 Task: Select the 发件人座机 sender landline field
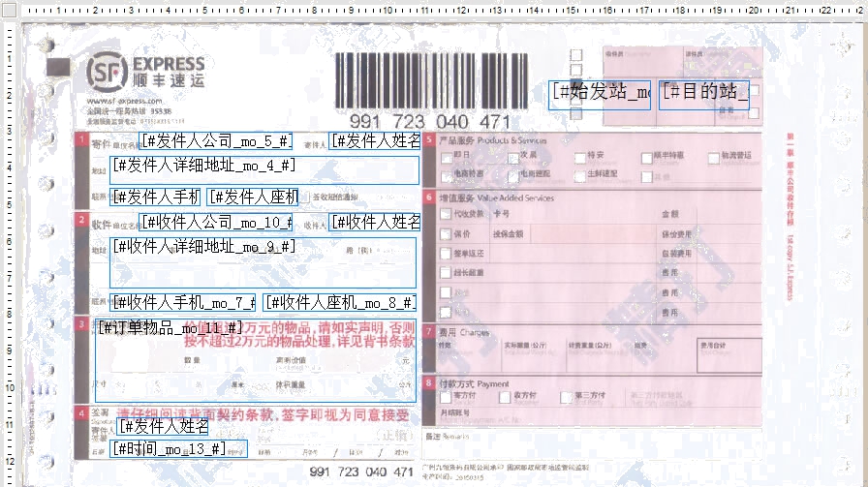coord(253,197)
